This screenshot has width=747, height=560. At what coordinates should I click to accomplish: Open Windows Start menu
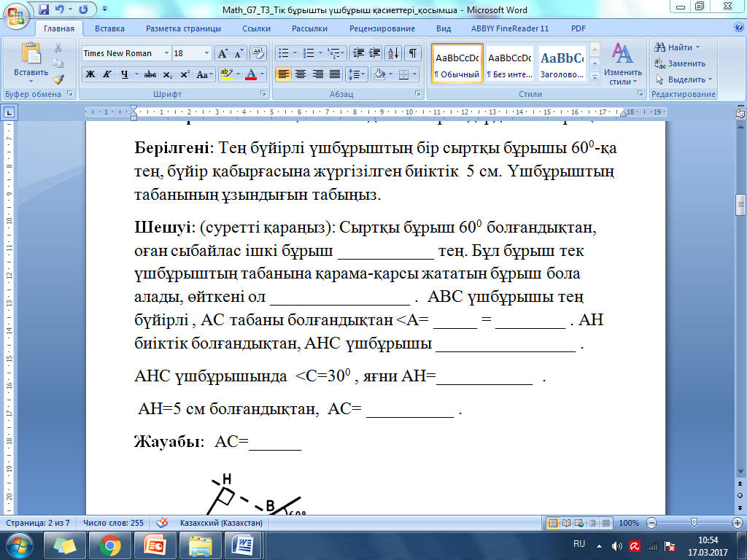[20, 545]
